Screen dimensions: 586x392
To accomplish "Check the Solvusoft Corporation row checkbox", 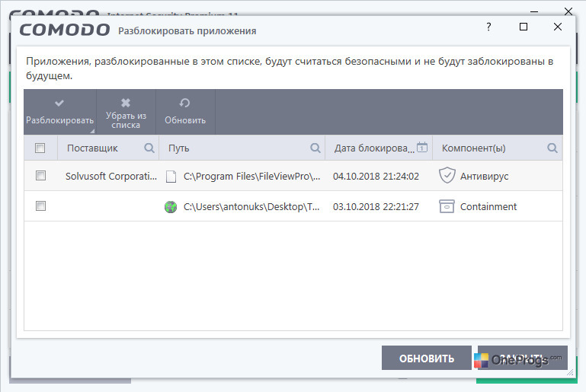I will [x=40, y=176].
